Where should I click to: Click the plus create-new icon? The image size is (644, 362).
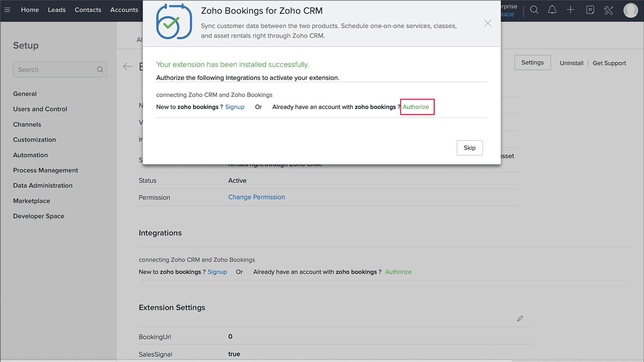tap(570, 10)
